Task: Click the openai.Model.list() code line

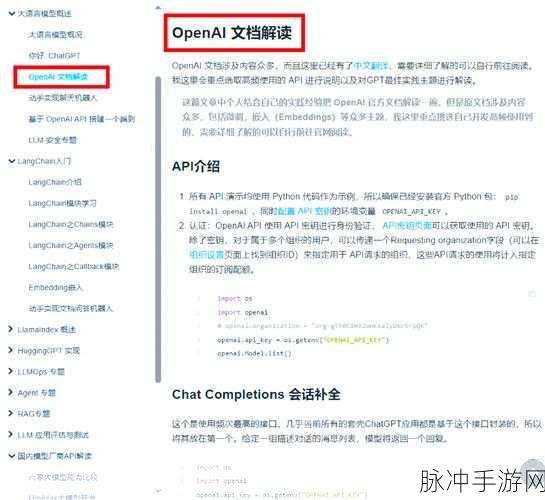Action: (x=254, y=353)
